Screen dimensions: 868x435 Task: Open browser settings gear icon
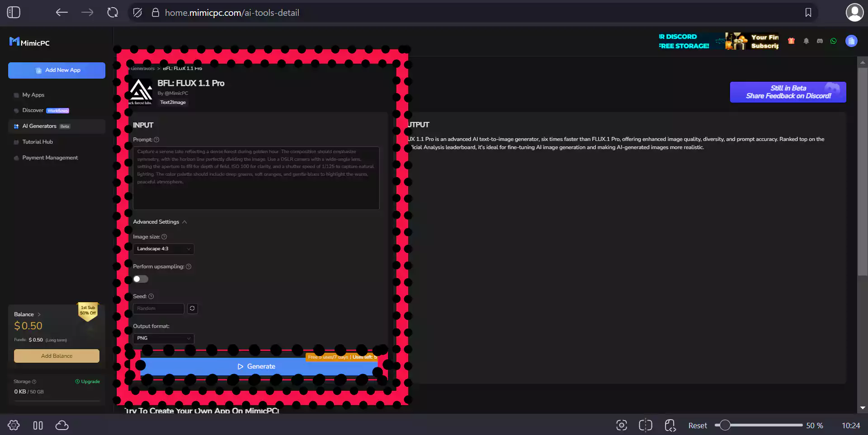click(x=14, y=425)
